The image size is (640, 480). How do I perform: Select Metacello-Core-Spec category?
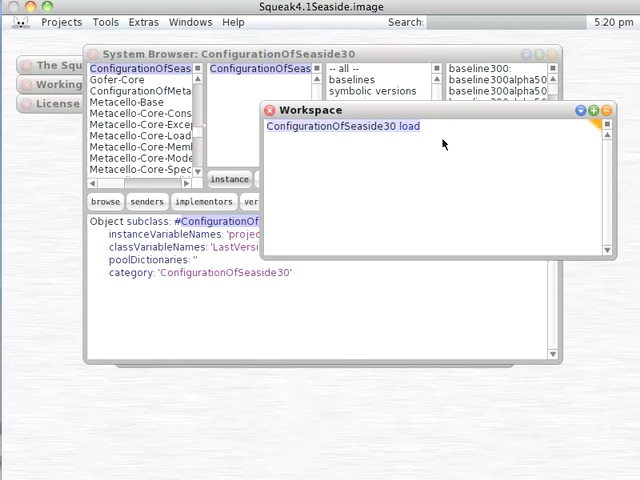(x=140, y=169)
